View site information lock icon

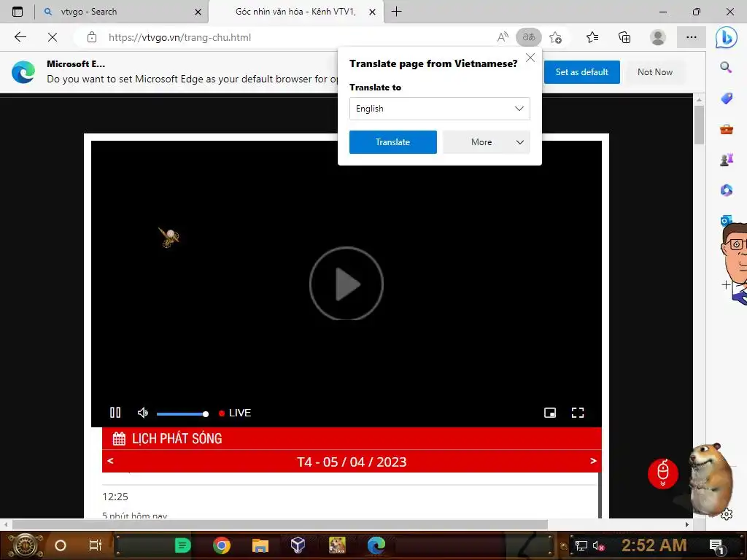[x=92, y=37]
